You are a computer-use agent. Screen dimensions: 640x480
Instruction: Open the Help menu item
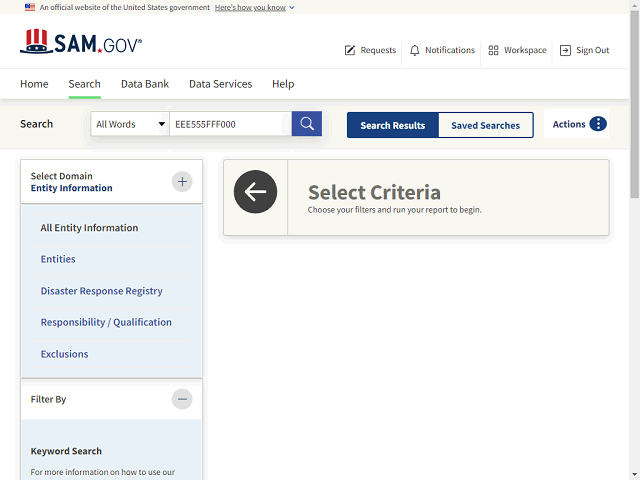283,84
